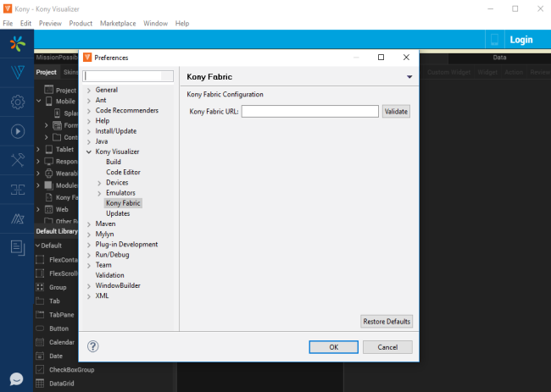Select Validation preferences item
551x392 pixels.
click(x=109, y=275)
